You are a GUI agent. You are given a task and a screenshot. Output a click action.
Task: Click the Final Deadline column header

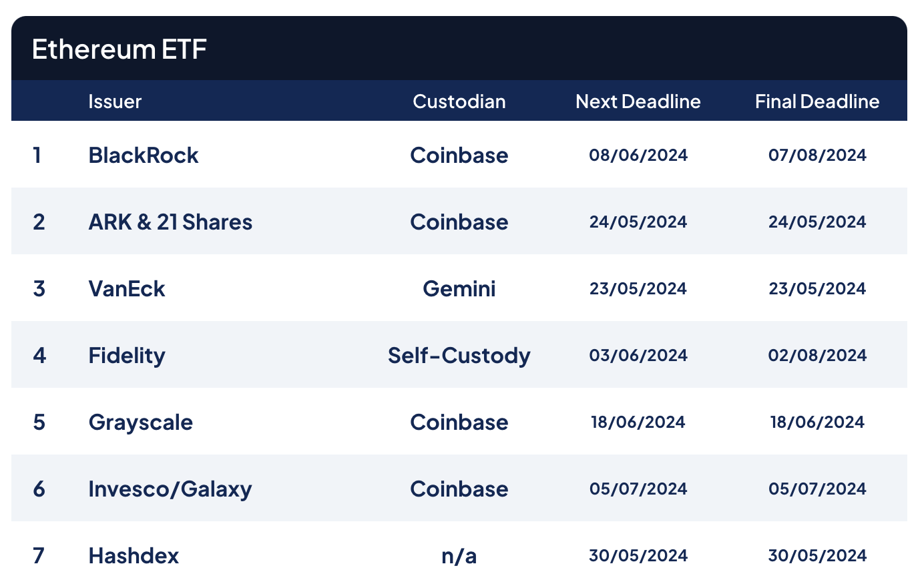817,101
